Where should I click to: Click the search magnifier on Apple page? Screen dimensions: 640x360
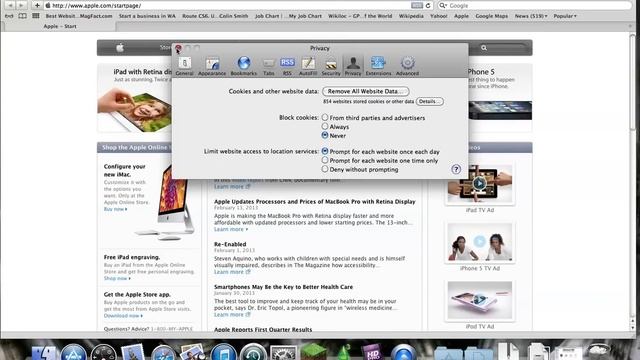click(x=484, y=48)
